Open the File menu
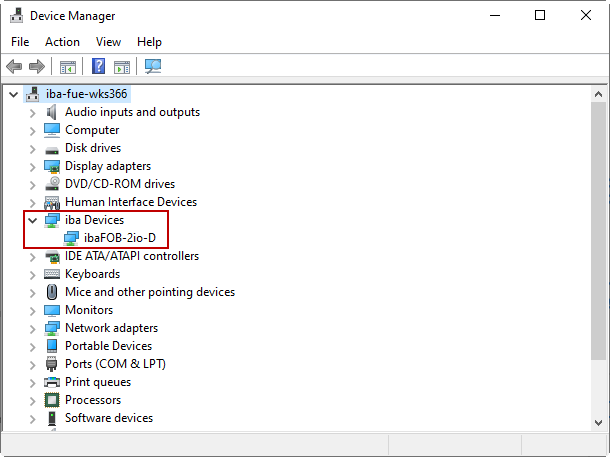 (x=20, y=42)
